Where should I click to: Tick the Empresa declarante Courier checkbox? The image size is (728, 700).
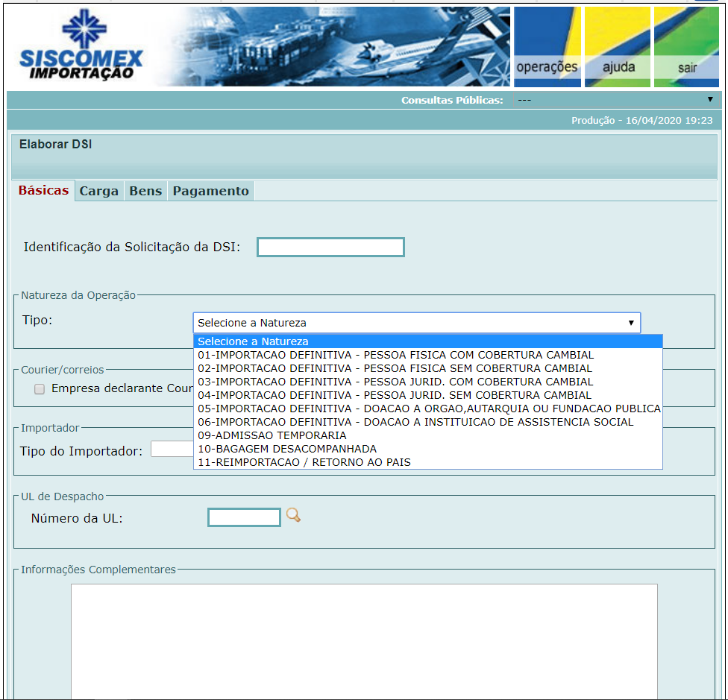pos(40,388)
